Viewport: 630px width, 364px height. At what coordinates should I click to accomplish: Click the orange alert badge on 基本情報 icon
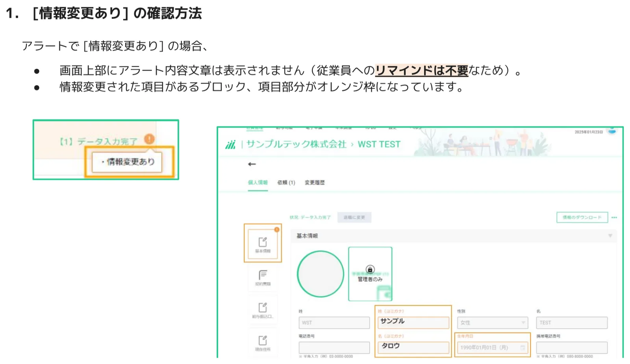point(277,229)
